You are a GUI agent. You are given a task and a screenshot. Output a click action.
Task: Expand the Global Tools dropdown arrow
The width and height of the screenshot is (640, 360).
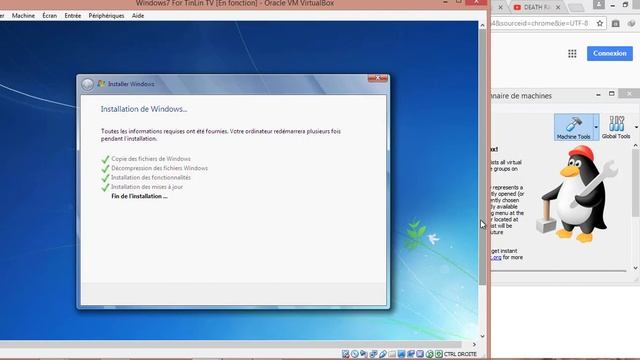click(x=636, y=127)
